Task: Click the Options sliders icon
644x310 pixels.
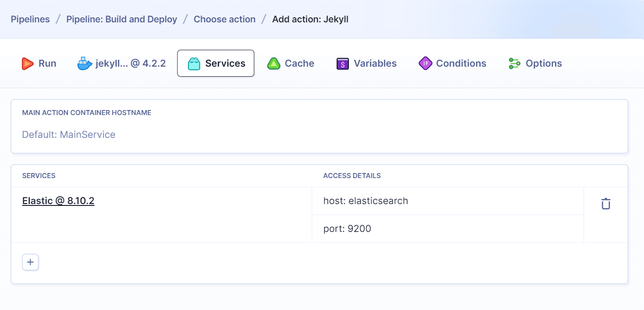Action: (514, 63)
